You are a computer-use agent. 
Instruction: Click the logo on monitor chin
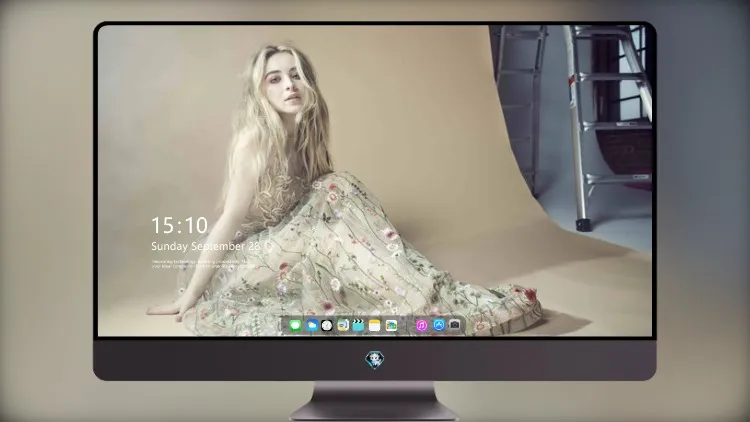tap(375, 360)
